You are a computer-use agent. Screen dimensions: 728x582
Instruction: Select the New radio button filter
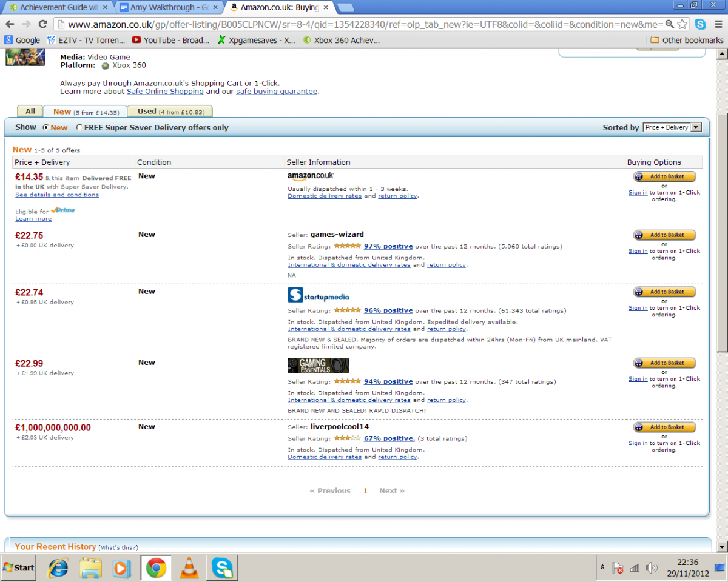(46, 127)
